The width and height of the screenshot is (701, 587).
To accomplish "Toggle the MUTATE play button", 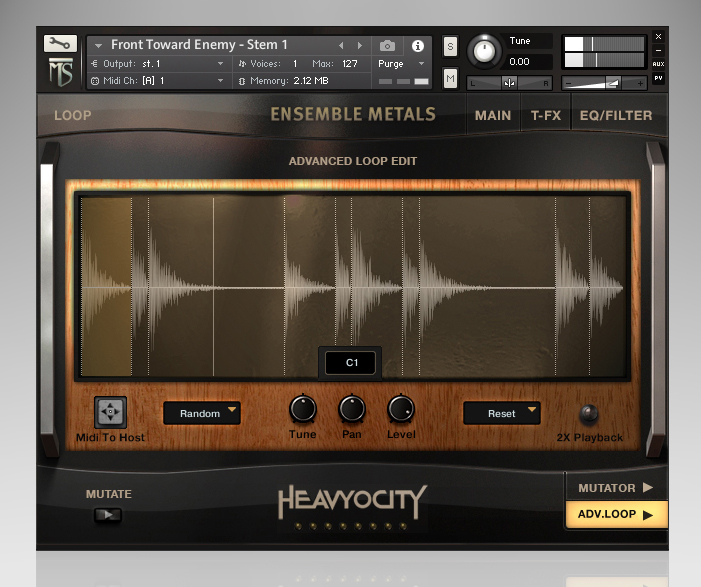I will [x=108, y=515].
